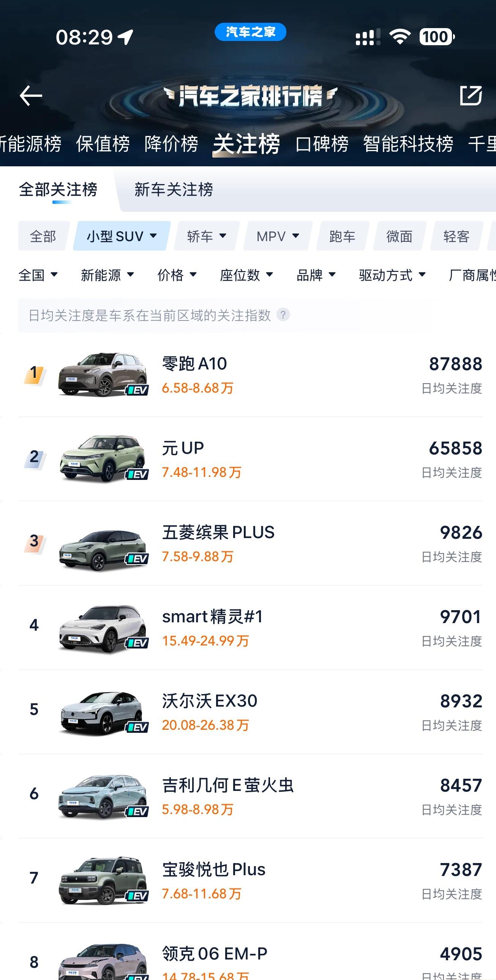
Task: Expand the 驱动方式 filter
Action: coord(392,275)
